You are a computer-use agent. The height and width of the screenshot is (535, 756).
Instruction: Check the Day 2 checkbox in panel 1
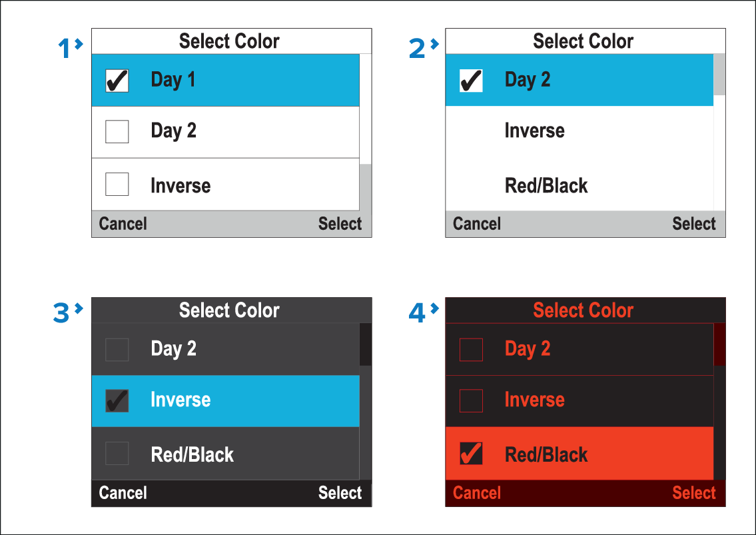tap(117, 132)
